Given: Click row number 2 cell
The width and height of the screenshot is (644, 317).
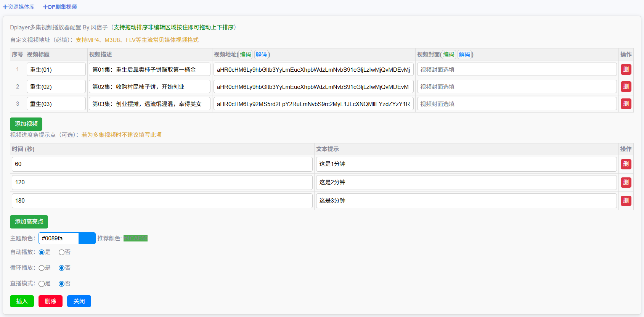Looking at the screenshot, I should click(x=18, y=87).
